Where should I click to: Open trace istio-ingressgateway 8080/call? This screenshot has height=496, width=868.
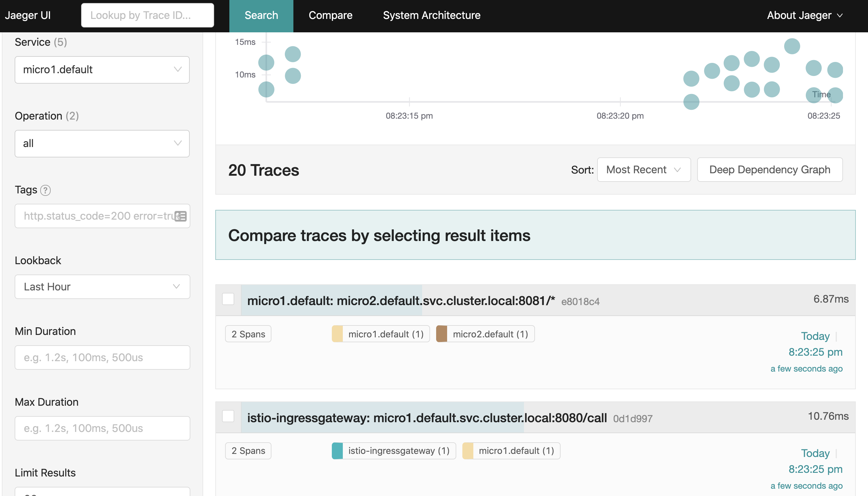[x=427, y=418]
